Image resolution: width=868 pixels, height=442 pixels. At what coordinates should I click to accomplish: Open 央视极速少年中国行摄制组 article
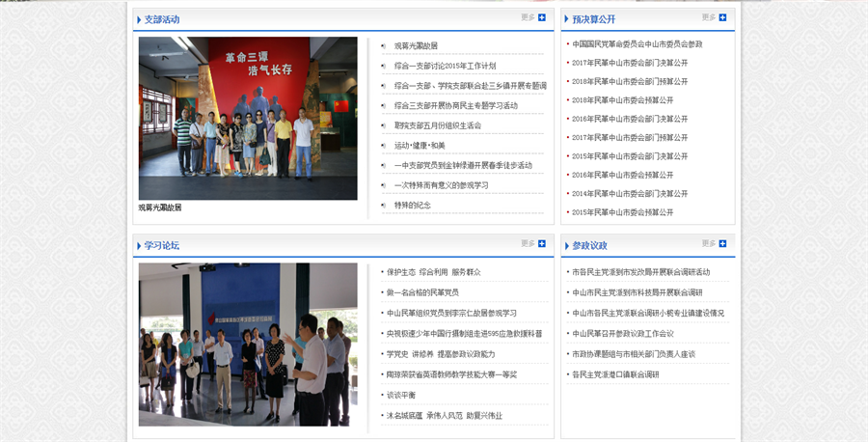[x=465, y=334]
